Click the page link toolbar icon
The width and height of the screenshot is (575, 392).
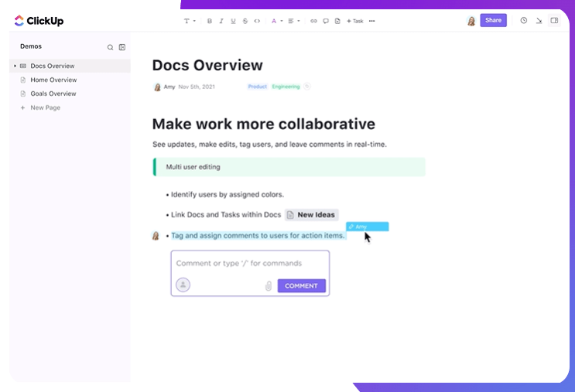tap(337, 21)
